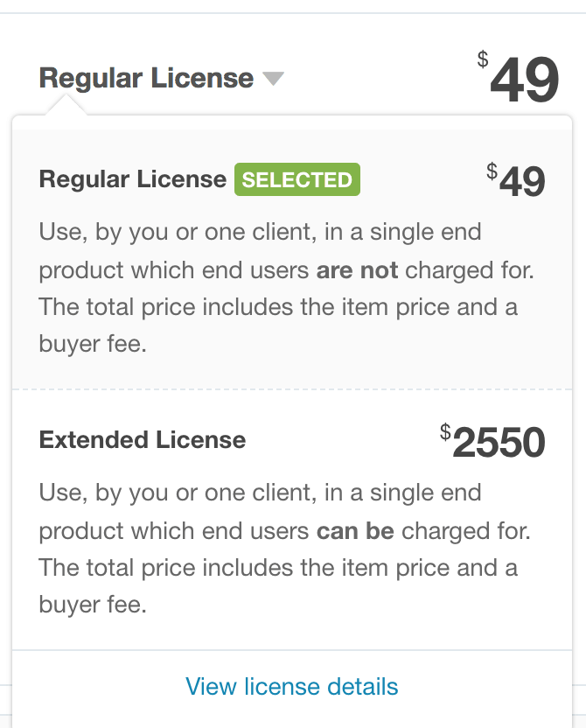Choose the Extended License description's first line

(x=260, y=493)
